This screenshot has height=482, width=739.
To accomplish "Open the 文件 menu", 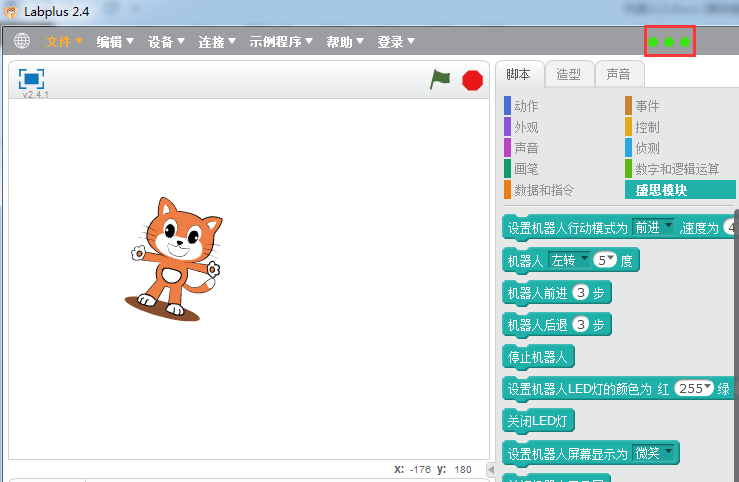I will pyautogui.click(x=64, y=41).
